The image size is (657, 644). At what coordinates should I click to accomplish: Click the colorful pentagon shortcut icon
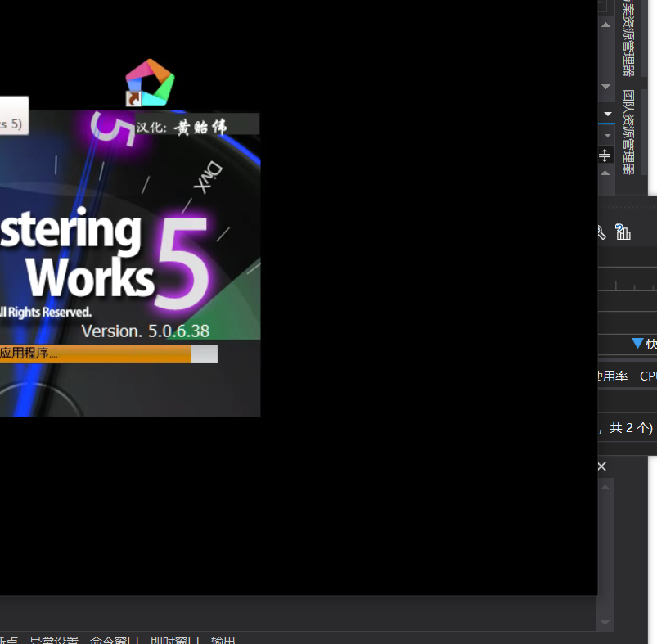coord(150,82)
